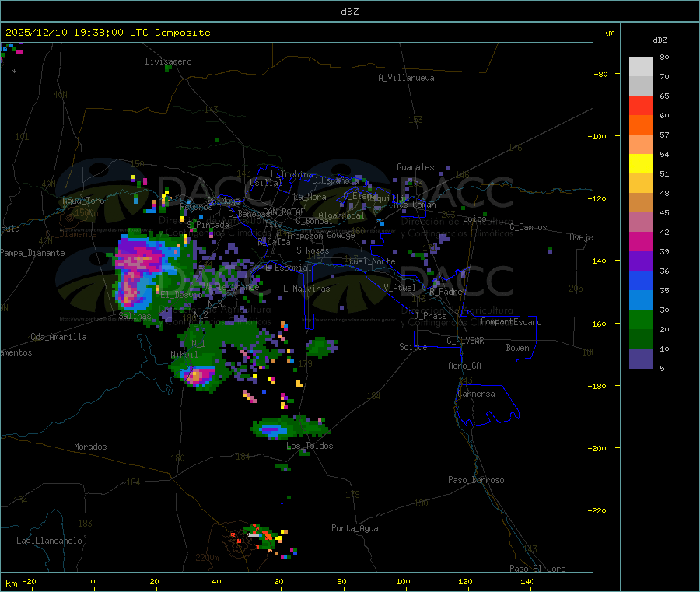Click the -100 tick on the km axis
Viewport: 700px width, 592px height.
click(597, 136)
